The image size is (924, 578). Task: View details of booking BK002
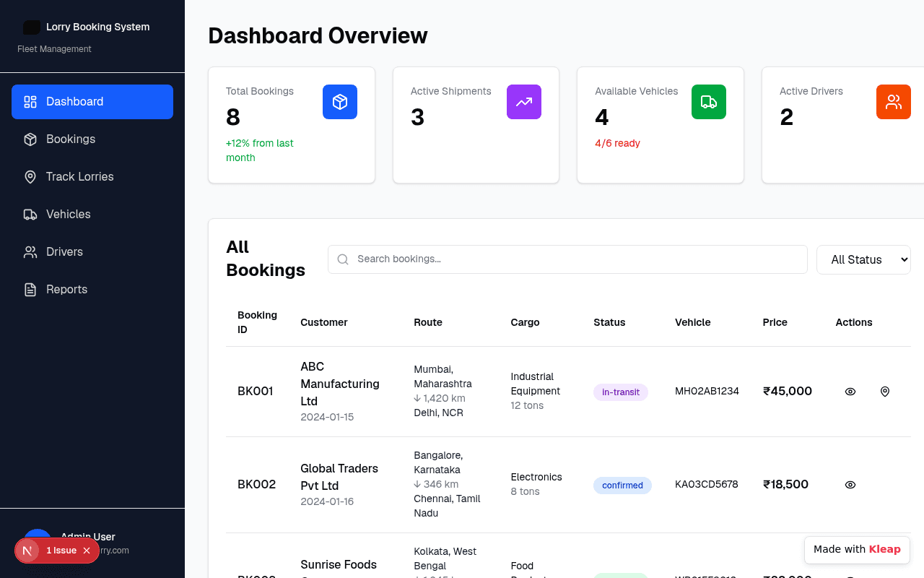coord(850,485)
